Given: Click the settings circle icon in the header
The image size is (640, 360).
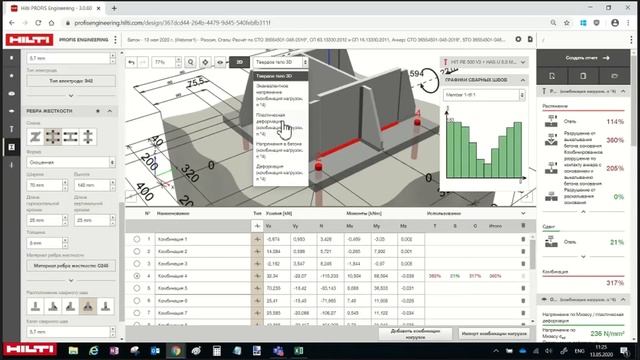Looking at the screenshot, I should click(x=518, y=39).
